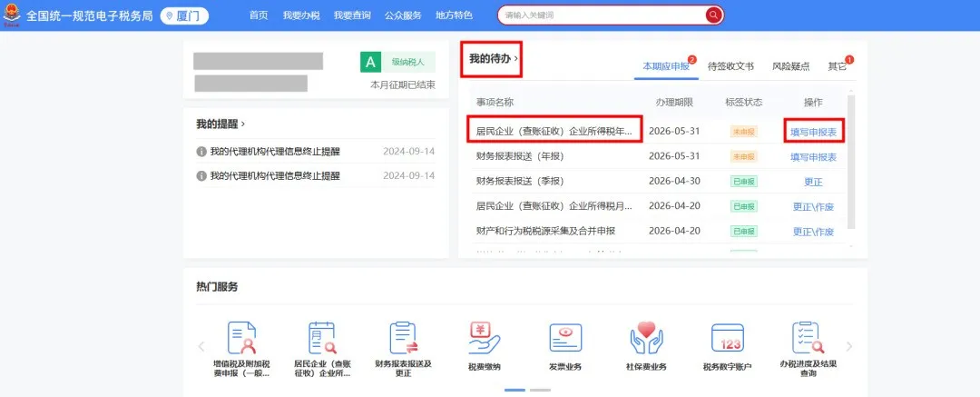This screenshot has height=397, width=980.
Task: Switch to 其它 tab
Action: click(x=838, y=66)
